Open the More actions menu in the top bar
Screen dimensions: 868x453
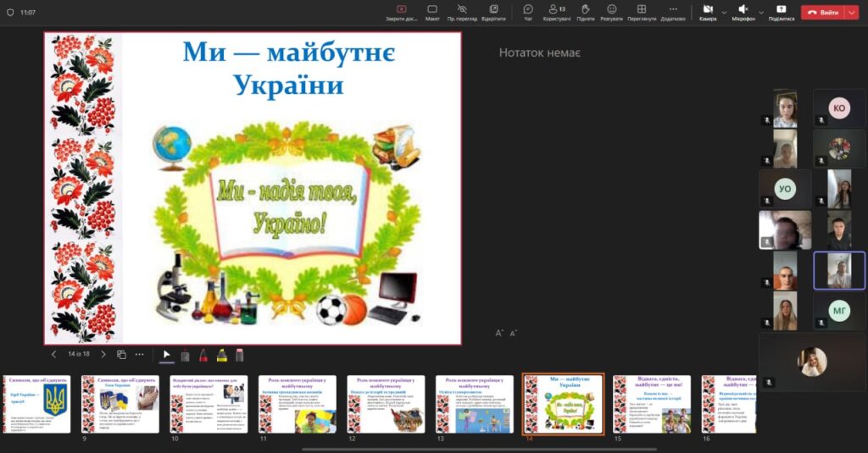(x=673, y=12)
